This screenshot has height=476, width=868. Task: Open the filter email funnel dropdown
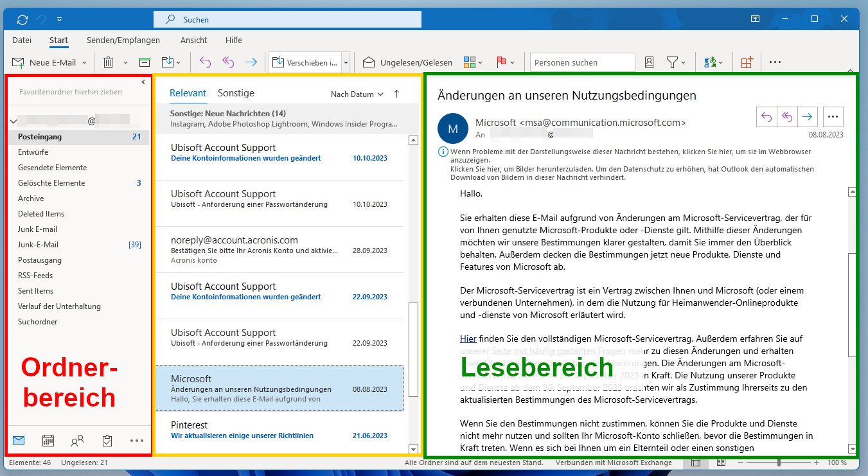(x=676, y=62)
